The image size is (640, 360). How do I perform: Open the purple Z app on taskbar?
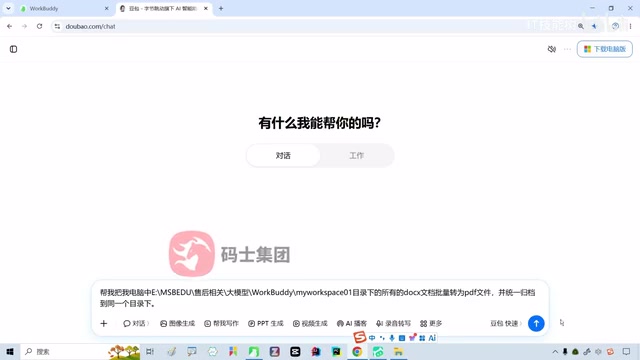pyautogui.click(x=275, y=351)
